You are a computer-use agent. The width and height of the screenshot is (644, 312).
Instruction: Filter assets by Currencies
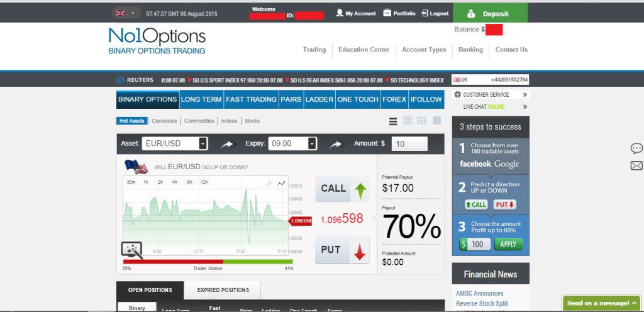point(164,121)
